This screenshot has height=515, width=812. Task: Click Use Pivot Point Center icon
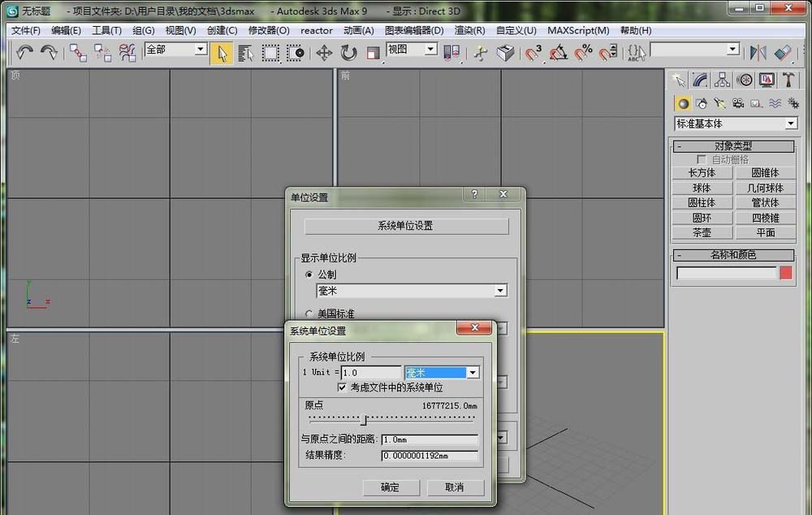(x=451, y=53)
